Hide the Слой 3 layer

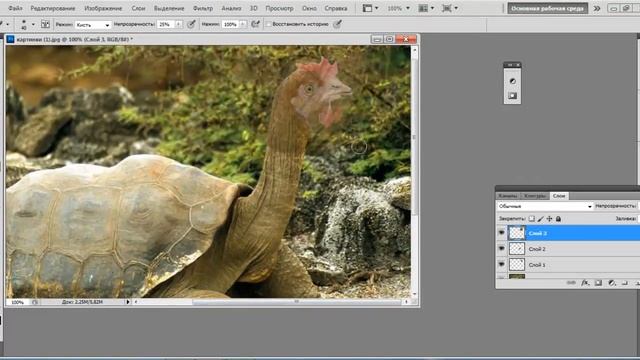(502, 233)
